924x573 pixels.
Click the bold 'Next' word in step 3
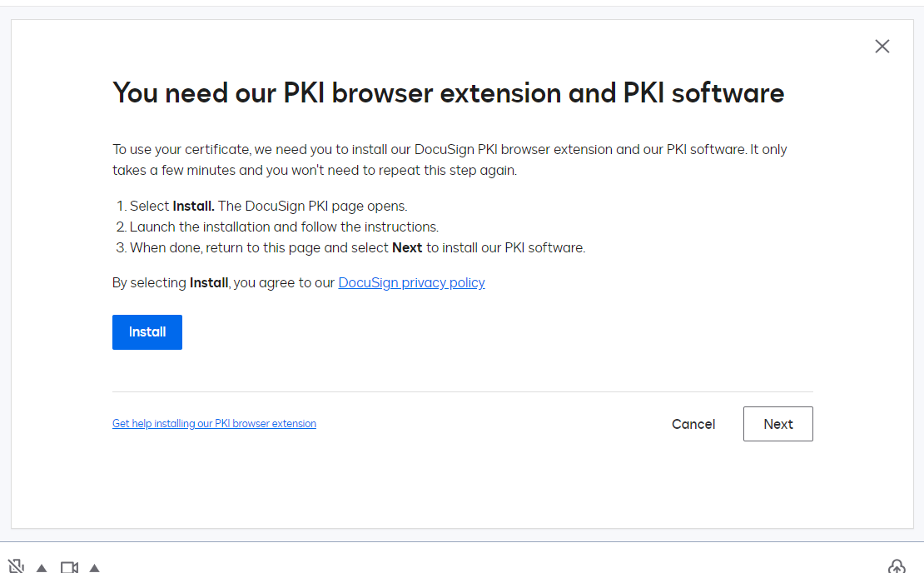click(407, 247)
